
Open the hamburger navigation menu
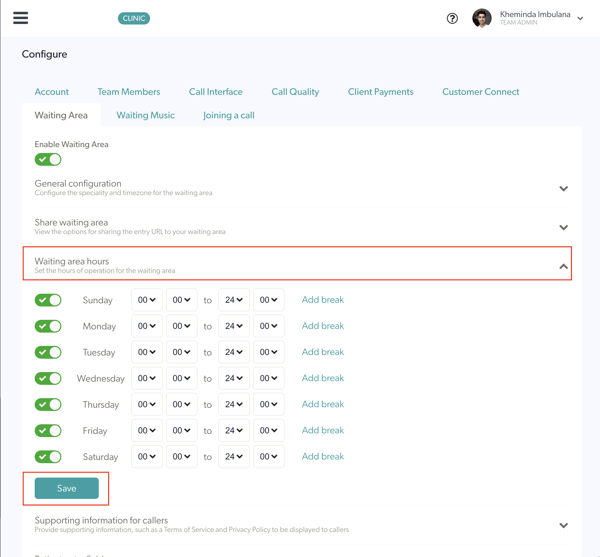20,18
